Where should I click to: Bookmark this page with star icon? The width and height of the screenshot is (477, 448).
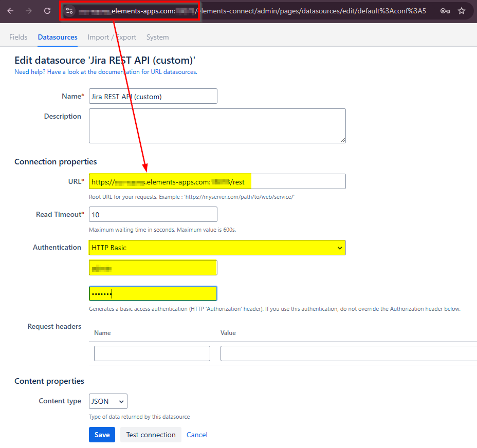(462, 11)
